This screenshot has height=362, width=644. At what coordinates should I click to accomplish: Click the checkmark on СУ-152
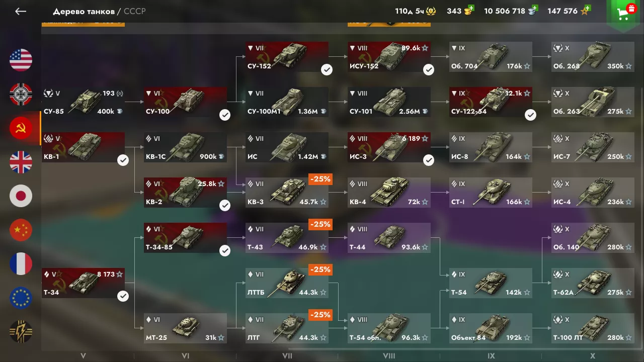tap(327, 70)
